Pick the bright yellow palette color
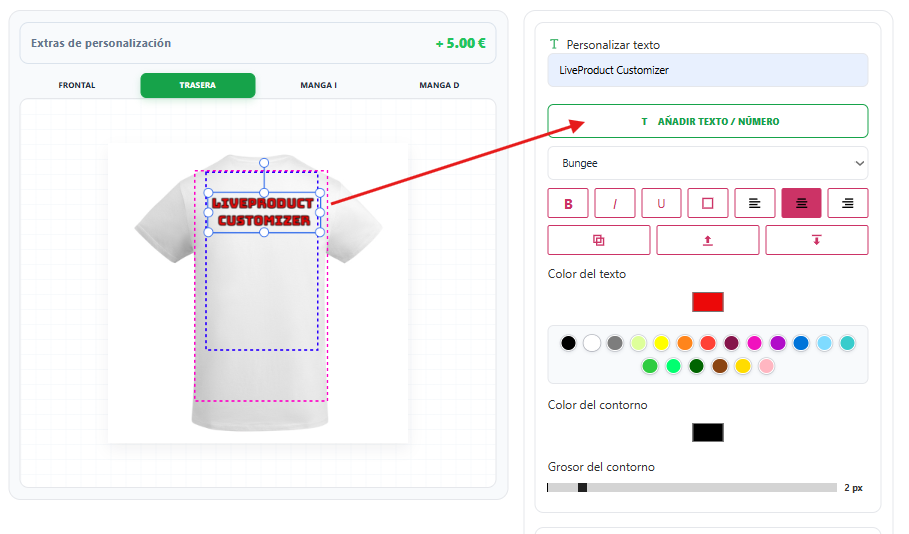Screen dimensions: 909x534 661,343
